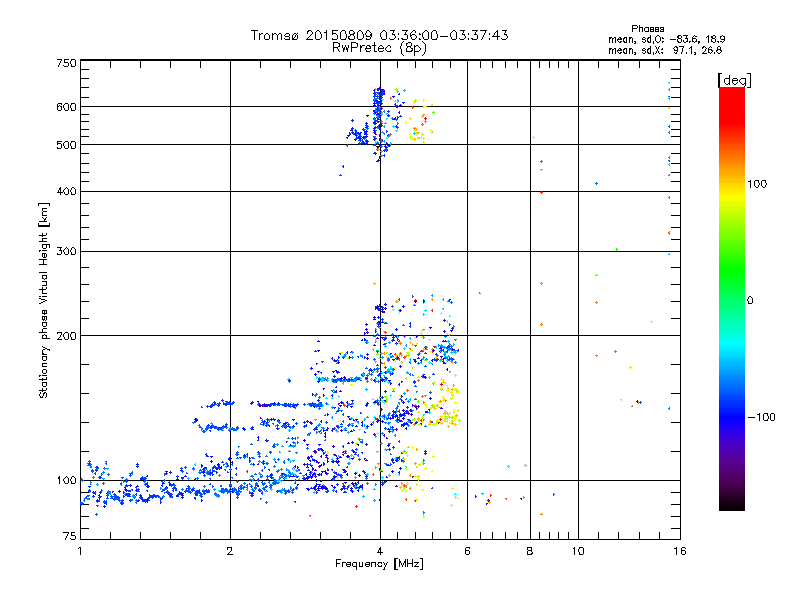
Task: Click the y-axis tick label "400"
Action: [67, 191]
